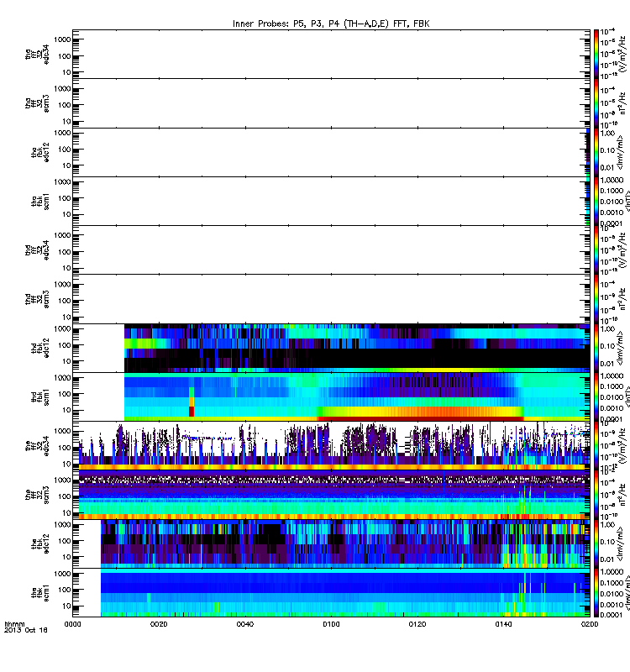Click the color bar beside thd fbk scm1 panel
The width and height of the screenshot is (630, 672).
pyautogui.click(x=596, y=396)
